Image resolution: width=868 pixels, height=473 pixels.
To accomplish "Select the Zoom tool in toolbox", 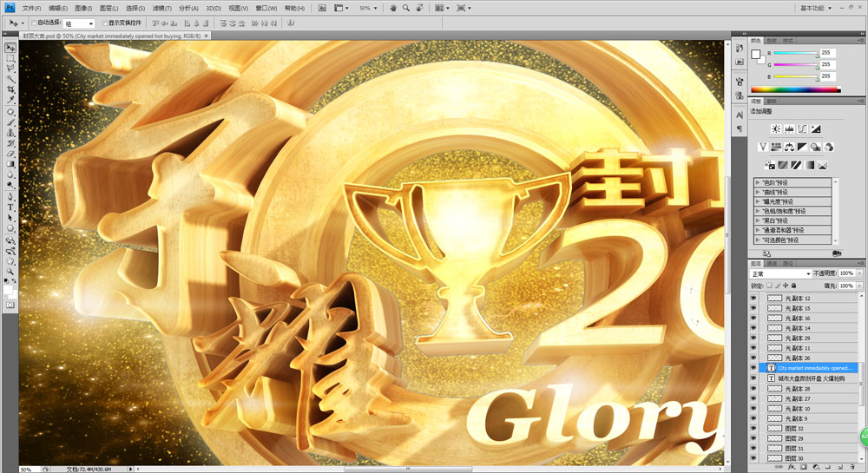I will pos(10,272).
